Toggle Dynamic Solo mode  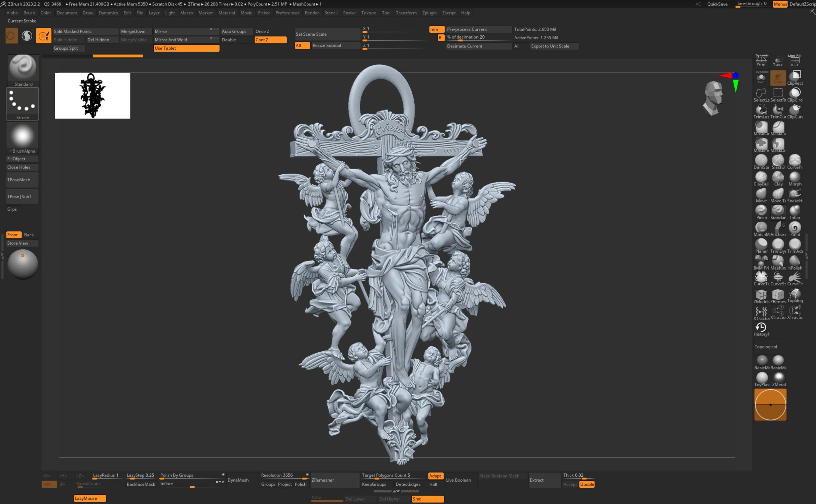pyautogui.click(x=761, y=78)
